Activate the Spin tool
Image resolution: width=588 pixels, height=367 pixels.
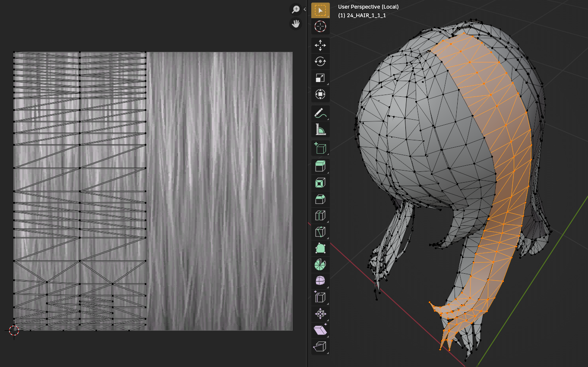320,264
